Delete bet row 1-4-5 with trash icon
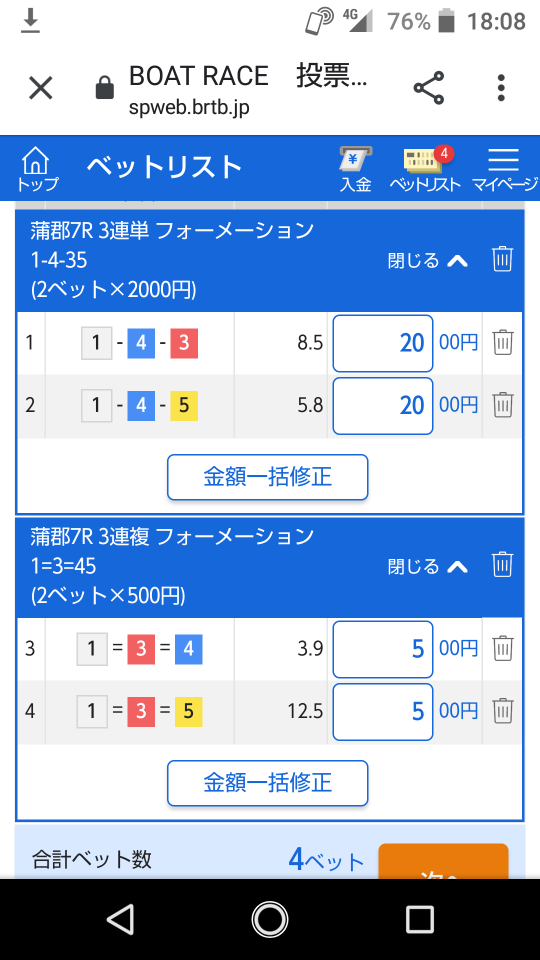 pyautogui.click(x=503, y=404)
